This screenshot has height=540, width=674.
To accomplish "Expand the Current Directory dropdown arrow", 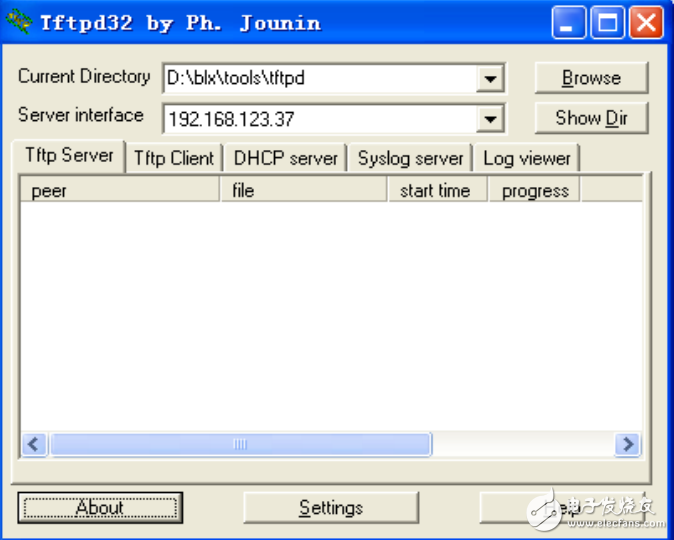I will [490, 78].
